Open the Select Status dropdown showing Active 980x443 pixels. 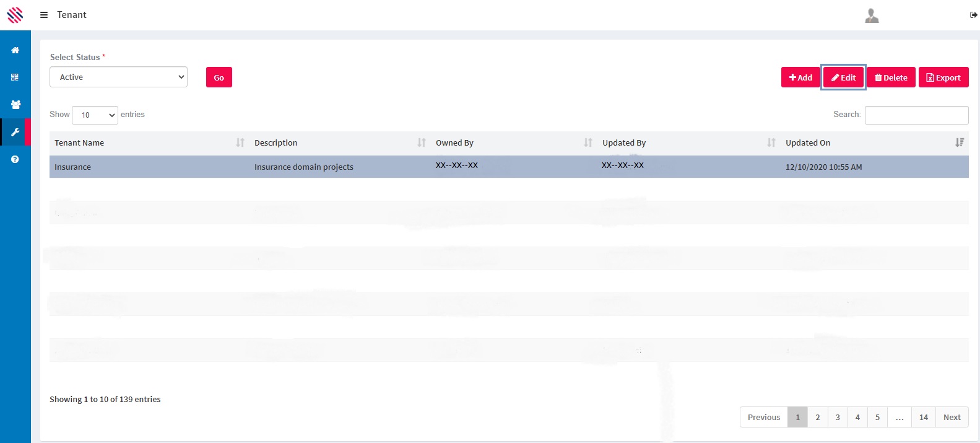point(118,77)
